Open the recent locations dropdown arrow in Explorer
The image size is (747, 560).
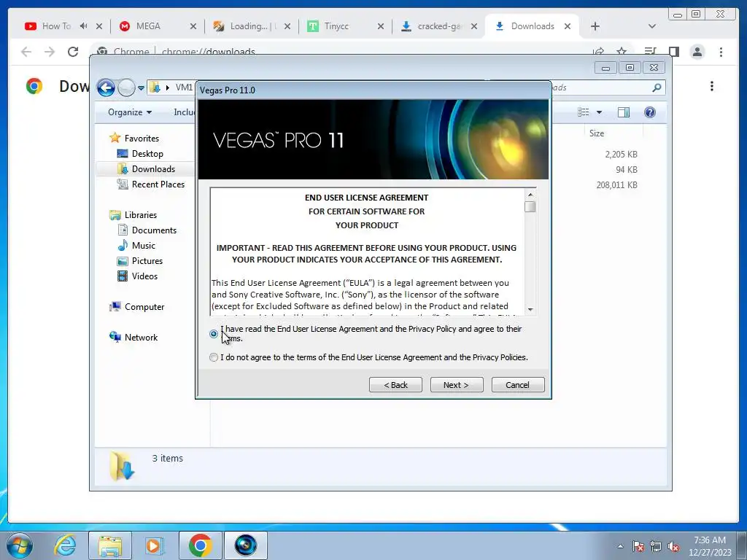pos(141,87)
